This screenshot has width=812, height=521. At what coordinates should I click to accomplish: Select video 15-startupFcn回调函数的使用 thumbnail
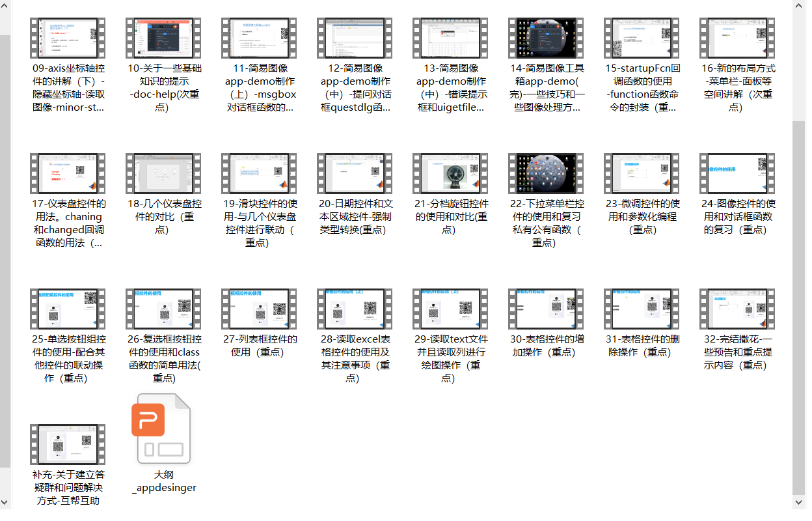642,38
